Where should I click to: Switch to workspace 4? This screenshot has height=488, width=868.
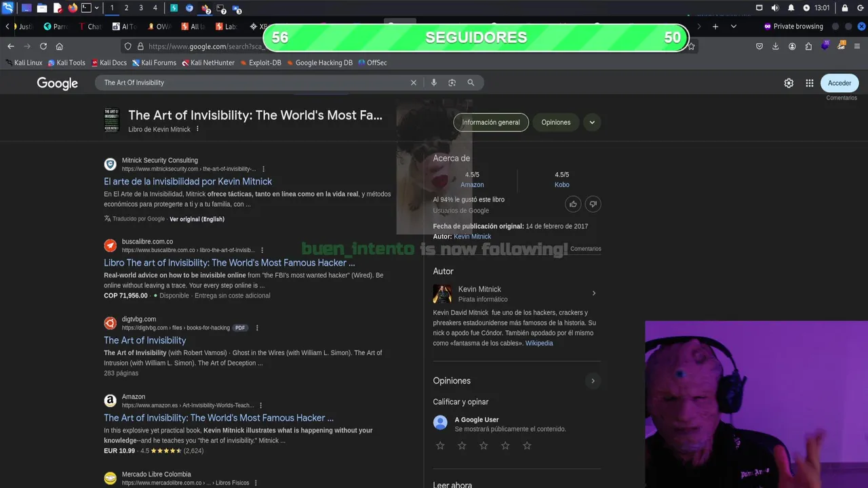[155, 8]
